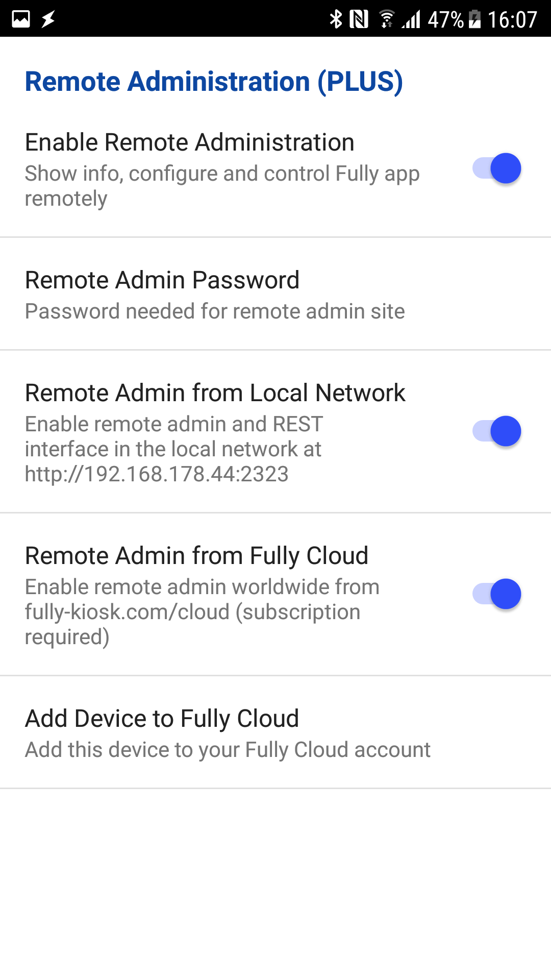This screenshot has width=551, height=980.
Task: Tap the Remote Administration (PLUS) section header
Action: click(x=214, y=82)
